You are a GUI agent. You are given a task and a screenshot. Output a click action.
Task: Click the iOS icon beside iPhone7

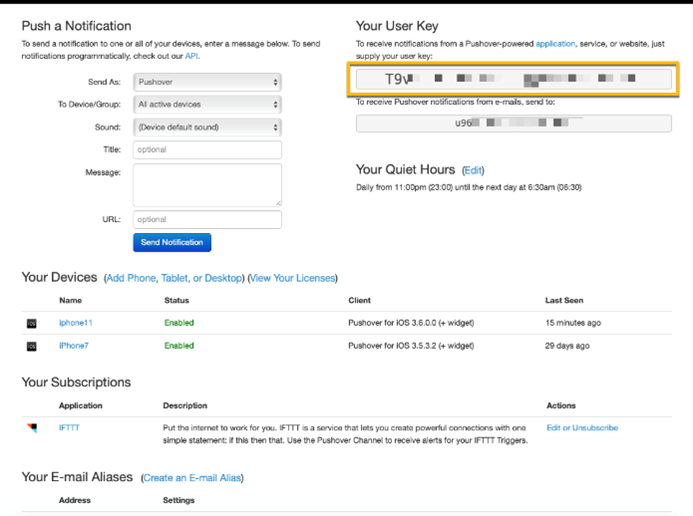pyautogui.click(x=32, y=346)
